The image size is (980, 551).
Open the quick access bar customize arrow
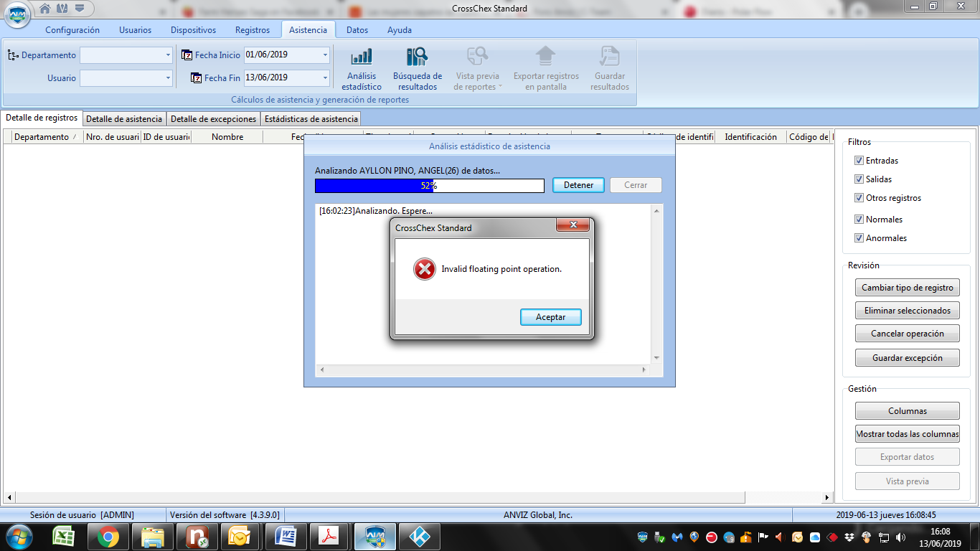pos(79,9)
